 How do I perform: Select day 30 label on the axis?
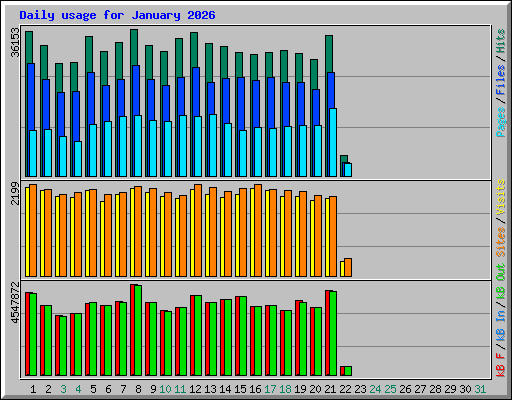coord(465,389)
